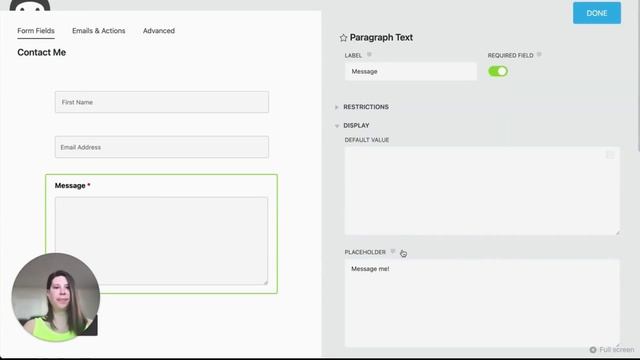640x360 pixels.
Task: Click the First Name form field
Action: tap(162, 102)
